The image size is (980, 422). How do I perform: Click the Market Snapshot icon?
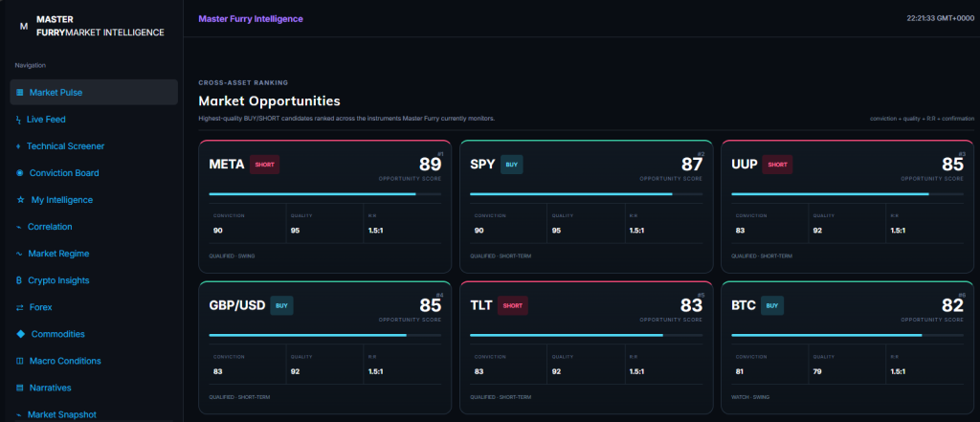(x=19, y=415)
